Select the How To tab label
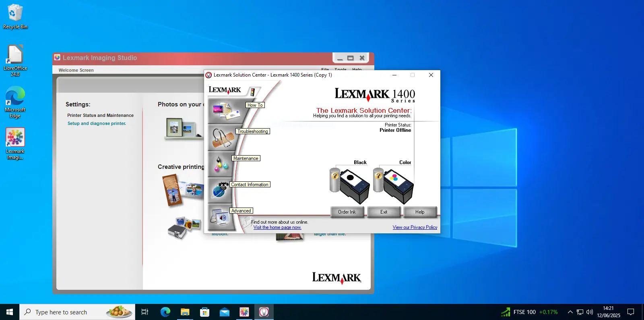Viewport: 644px width, 320px height. click(x=255, y=105)
